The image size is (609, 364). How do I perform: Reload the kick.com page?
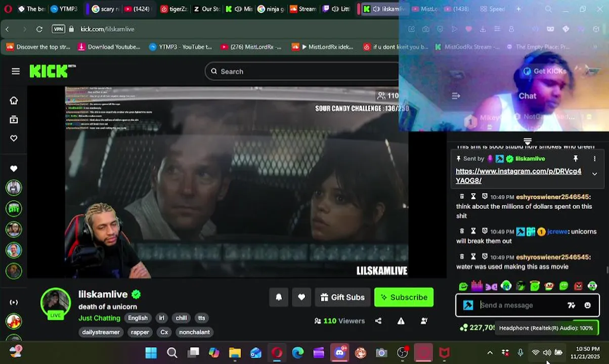[x=39, y=29]
